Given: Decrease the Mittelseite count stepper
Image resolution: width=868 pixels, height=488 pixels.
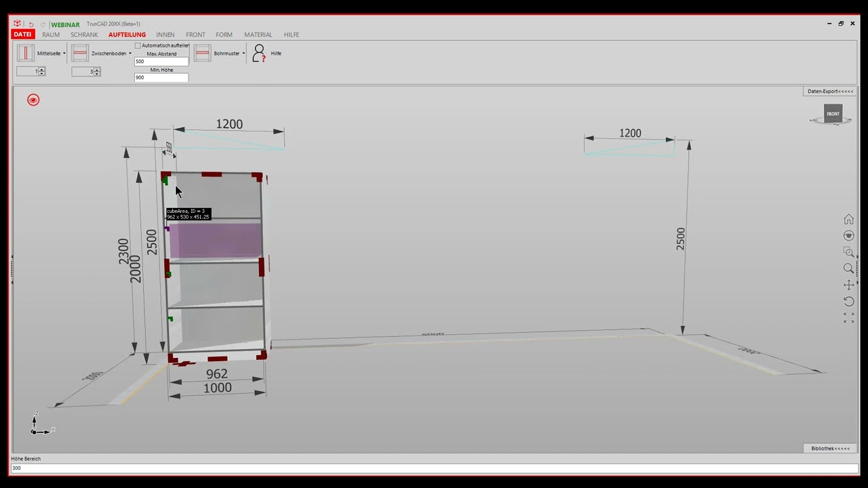Looking at the screenshot, I should 42,73.
